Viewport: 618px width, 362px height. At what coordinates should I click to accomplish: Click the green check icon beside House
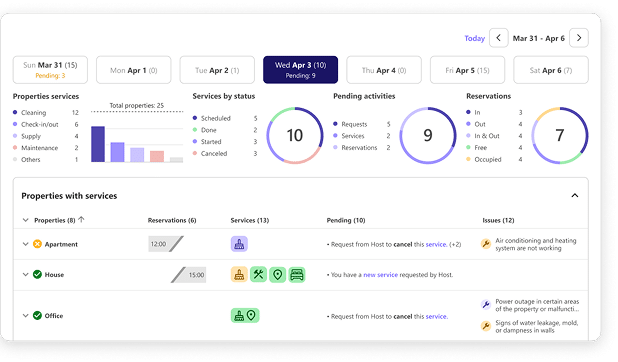(x=37, y=274)
